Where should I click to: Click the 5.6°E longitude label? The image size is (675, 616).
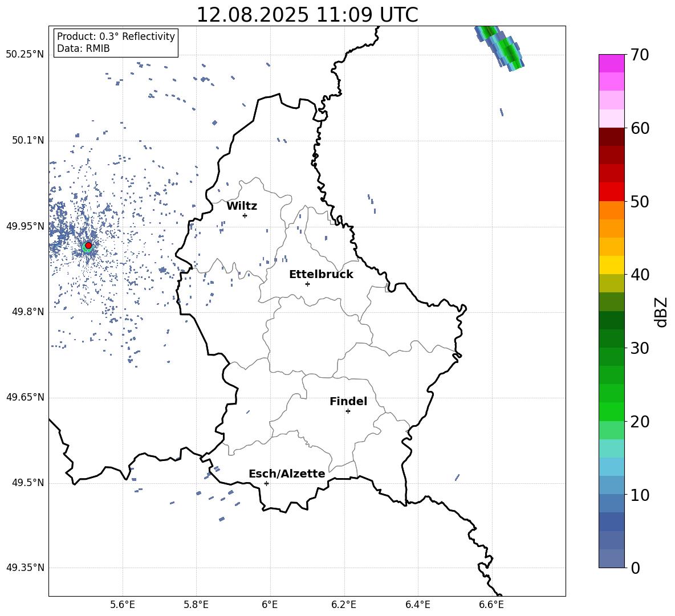[x=123, y=605]
